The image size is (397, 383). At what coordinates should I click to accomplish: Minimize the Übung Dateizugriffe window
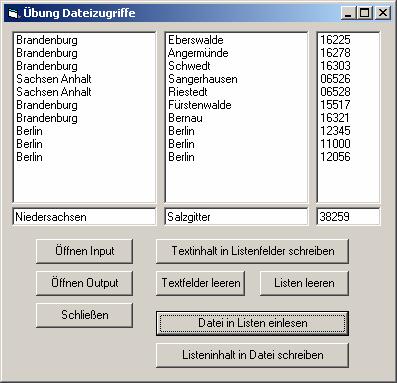[x=348, y=13]
